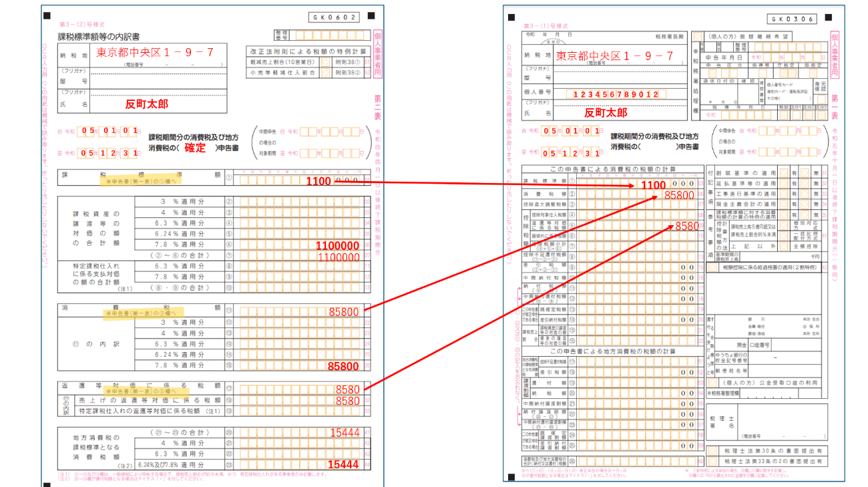Click bottom 15444 value in 6.24%及び7.8%適用分 row
868x487 pixels.
click(x=343, y=464)
